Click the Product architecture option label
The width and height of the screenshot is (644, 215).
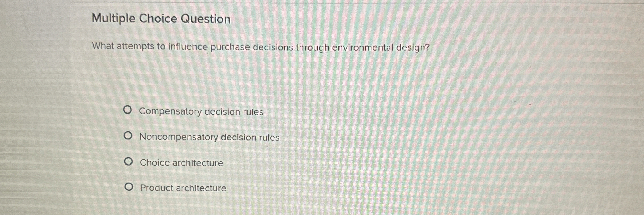[182, 188]
